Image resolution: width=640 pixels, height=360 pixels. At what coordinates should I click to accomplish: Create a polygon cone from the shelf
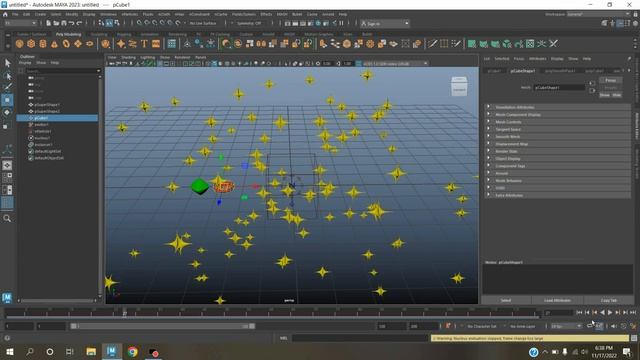click(x=54, y=44)
